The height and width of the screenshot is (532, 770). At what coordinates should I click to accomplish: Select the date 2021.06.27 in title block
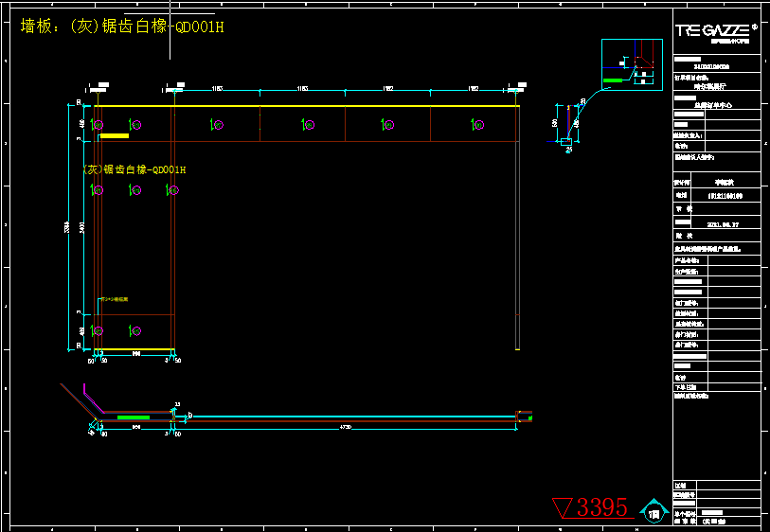tap(725, 225)
